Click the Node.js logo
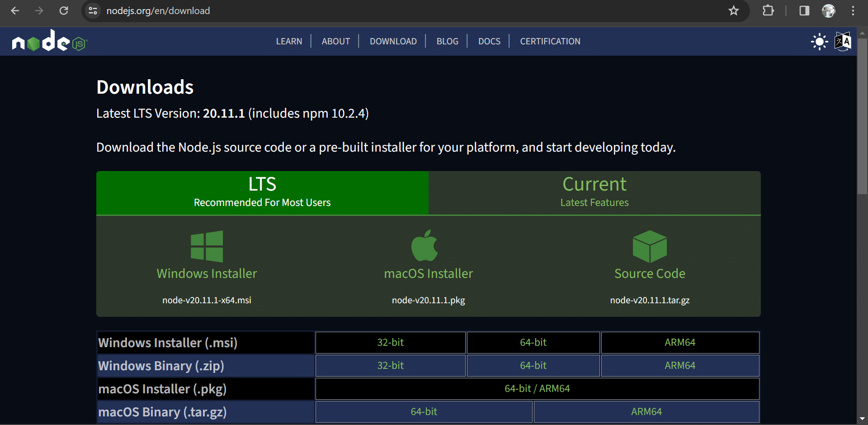The width and height of the screenshot is (868, 425). (x=49, y=41)
